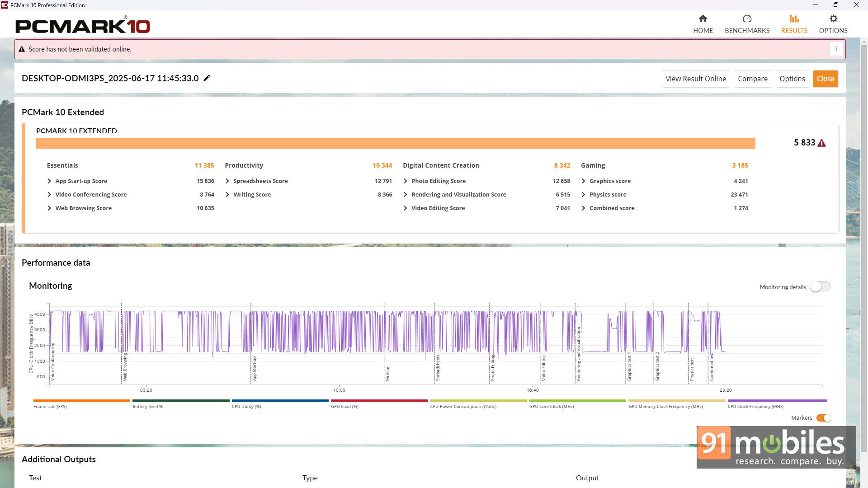The height and width of the screenshot is (488, 868).
Task: Switch to BENCHMARKS tab label
Action: (747, 30)
